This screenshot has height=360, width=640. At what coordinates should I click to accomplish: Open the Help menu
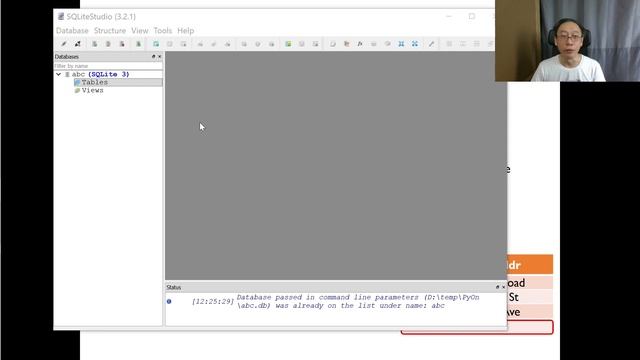click(186, 31)
